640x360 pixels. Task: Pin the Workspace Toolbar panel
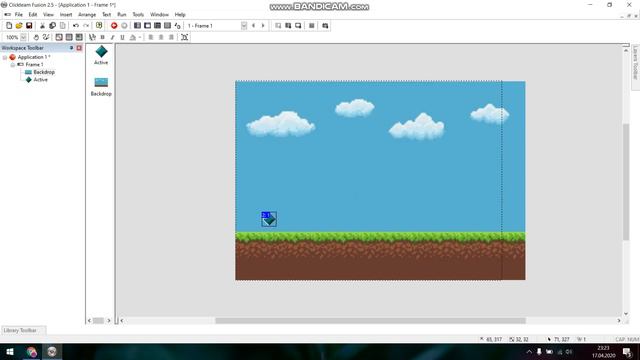[71, 48]
